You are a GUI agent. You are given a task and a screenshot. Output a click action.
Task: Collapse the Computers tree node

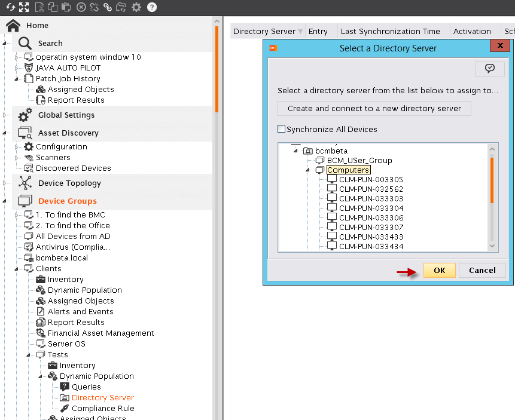pos(307,170)
